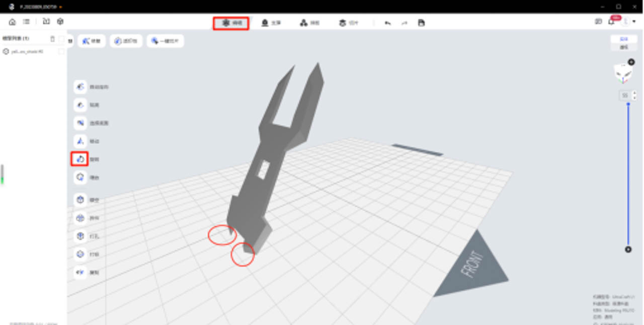This screenshot has height=325, width=644.
Task: Collapse the tool panel using the small toggle
Action: pyautogui.click(x=70, y=41)
